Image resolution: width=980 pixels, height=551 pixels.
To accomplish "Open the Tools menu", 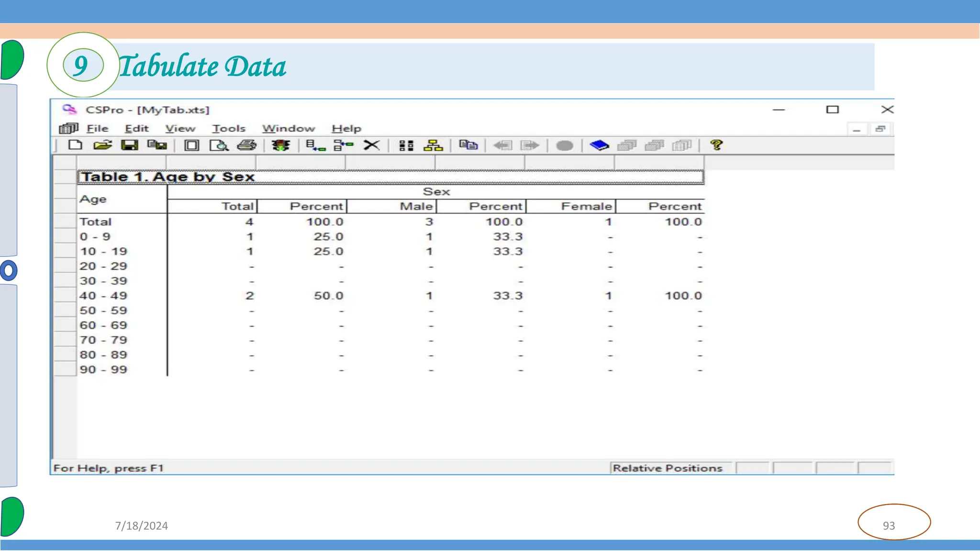I will pos(229,129).
